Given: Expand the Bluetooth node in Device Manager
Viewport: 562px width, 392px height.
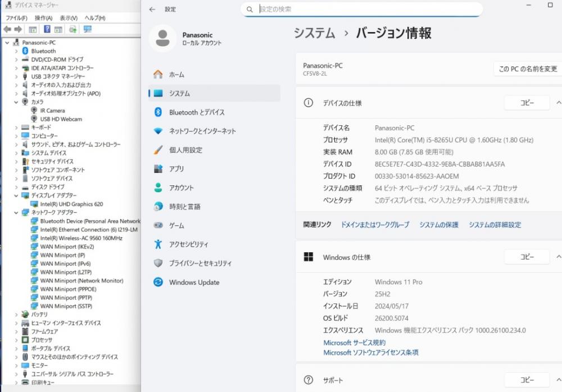Looking at the screenshot, I should (16, 51).
